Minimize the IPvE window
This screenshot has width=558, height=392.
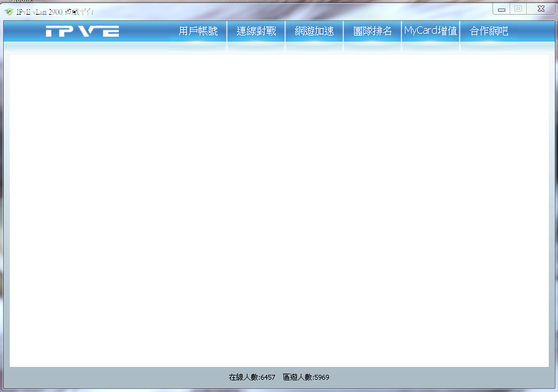click(502, 9)
